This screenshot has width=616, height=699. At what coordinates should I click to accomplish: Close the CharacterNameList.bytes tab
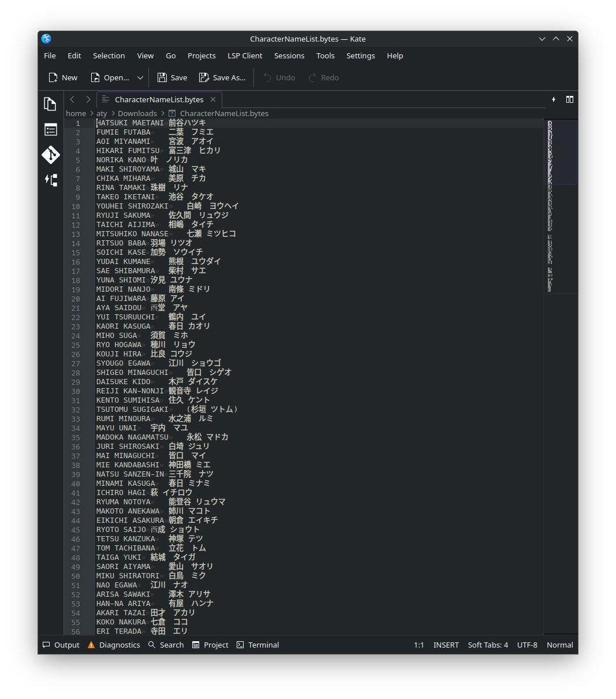tap(213, 99)
